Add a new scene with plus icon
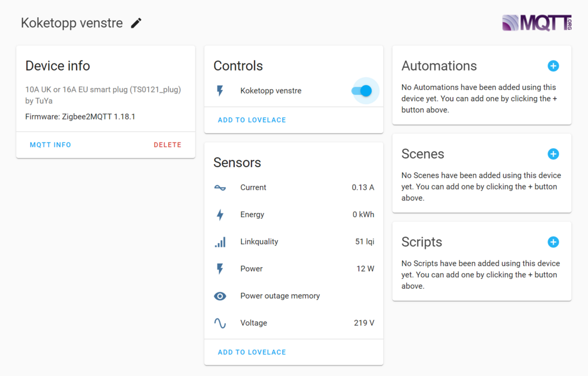Viewport: 588px width, 376px height. [x=553, y=154]
